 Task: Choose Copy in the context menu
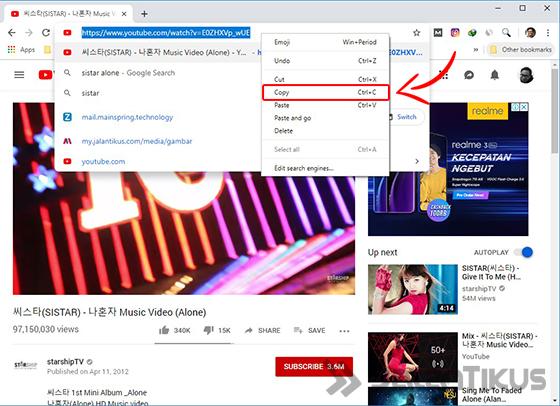click(325, 92)
